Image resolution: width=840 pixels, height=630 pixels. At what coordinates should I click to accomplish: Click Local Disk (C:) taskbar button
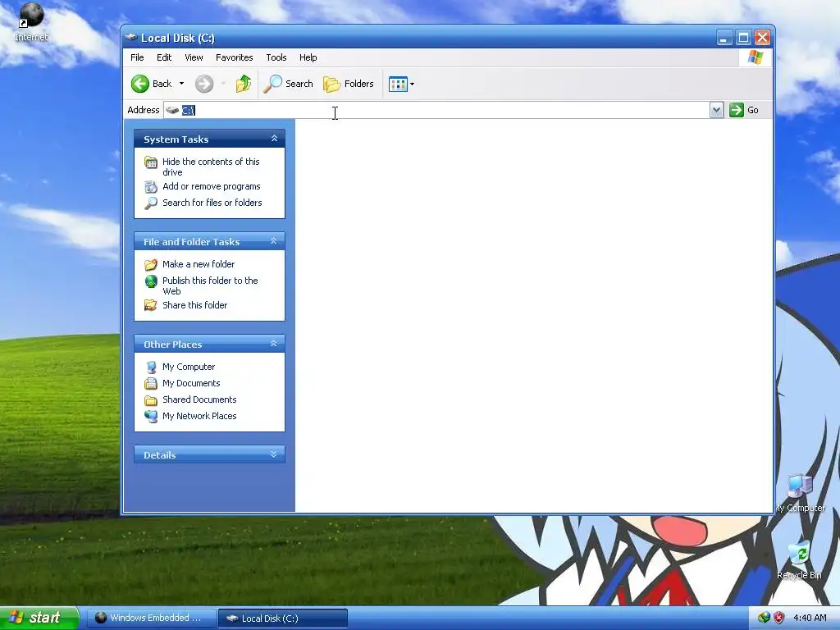click(x=283, y=619)
